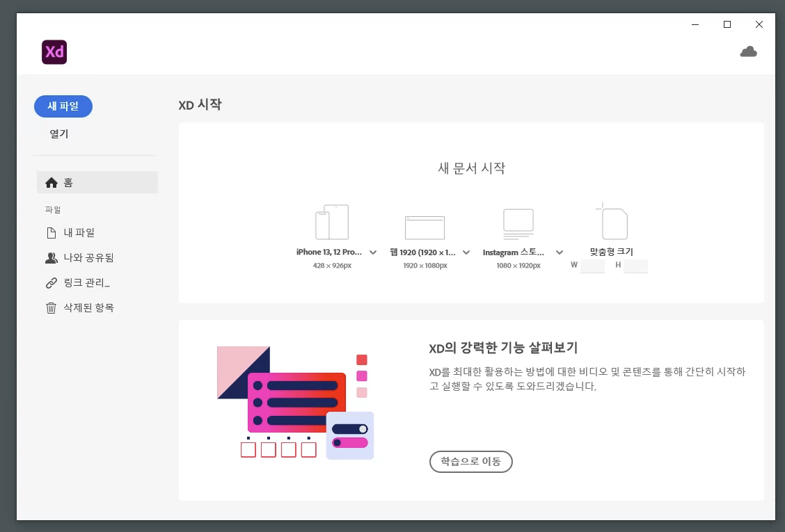Click the XD의 강력한 기능 살펴보기 heading
This screenshot has height=532, width=785.
(503, 348)
